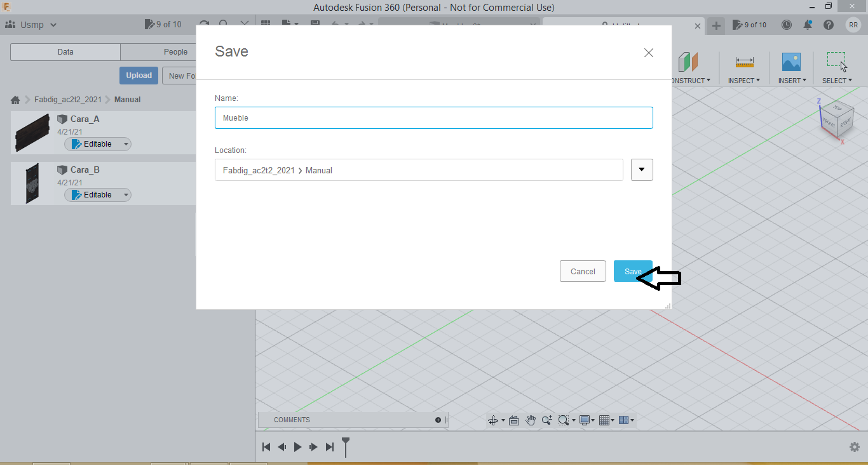Focus the Name field containing Mueble

(x=434, y=118)
